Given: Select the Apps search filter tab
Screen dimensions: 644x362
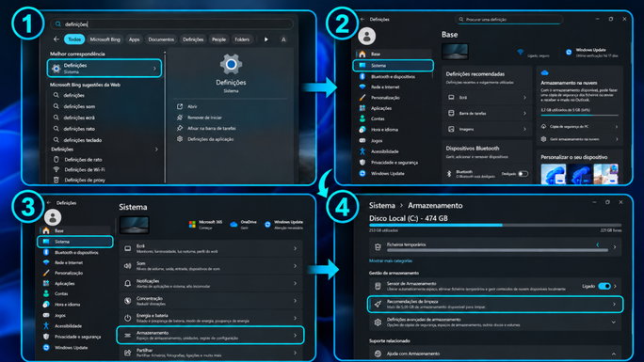Looking at the screenshot, I should point(135,39).
